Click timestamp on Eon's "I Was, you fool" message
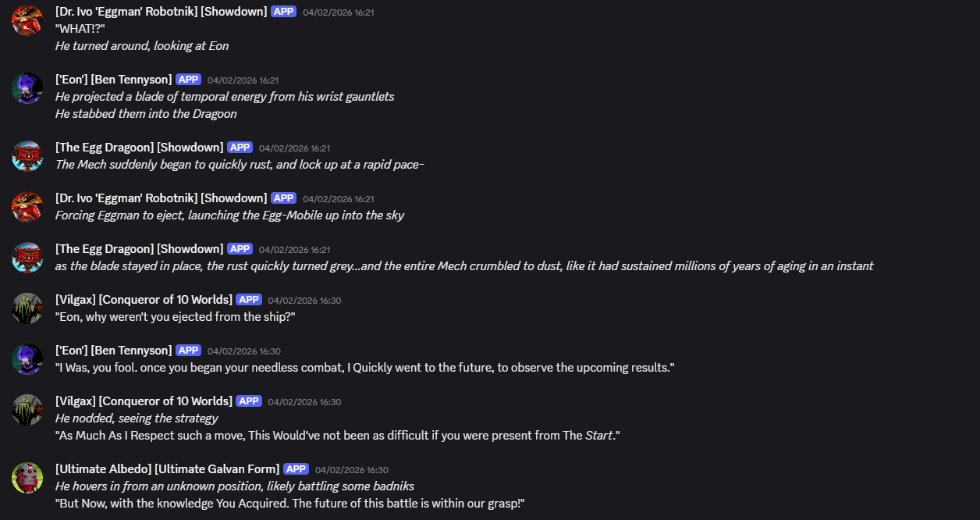 [243, 351]
